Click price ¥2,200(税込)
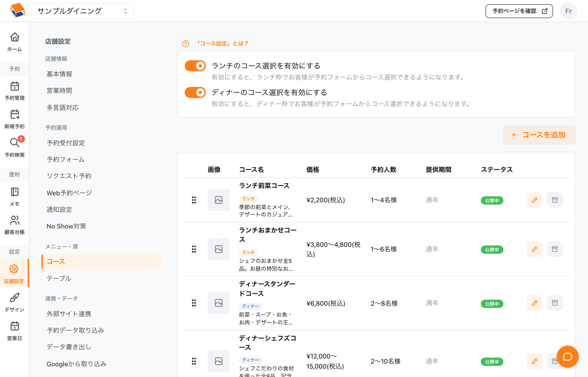Image resolution: width=588 pixels, height=377 pixels. click(x=326, y=200)
